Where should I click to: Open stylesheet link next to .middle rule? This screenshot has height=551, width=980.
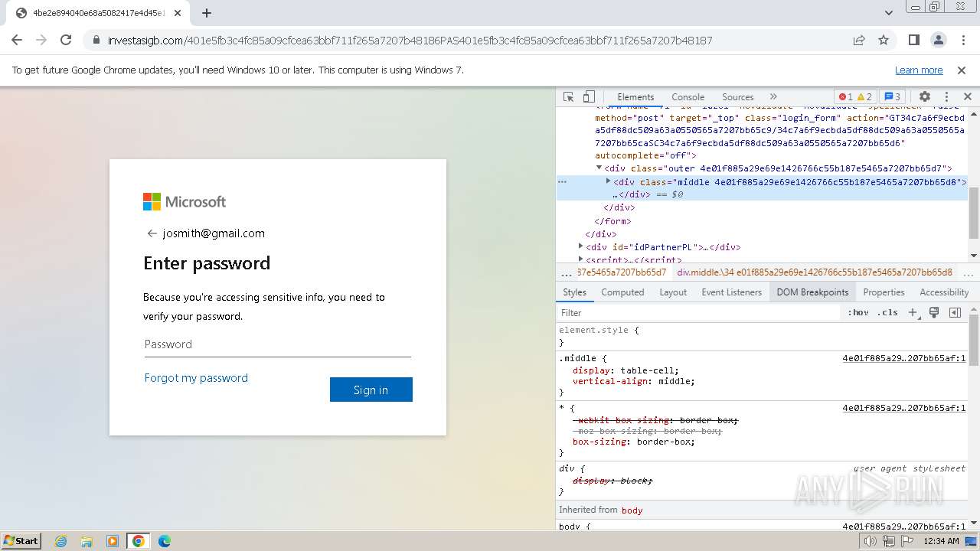(x=903, y=358)
